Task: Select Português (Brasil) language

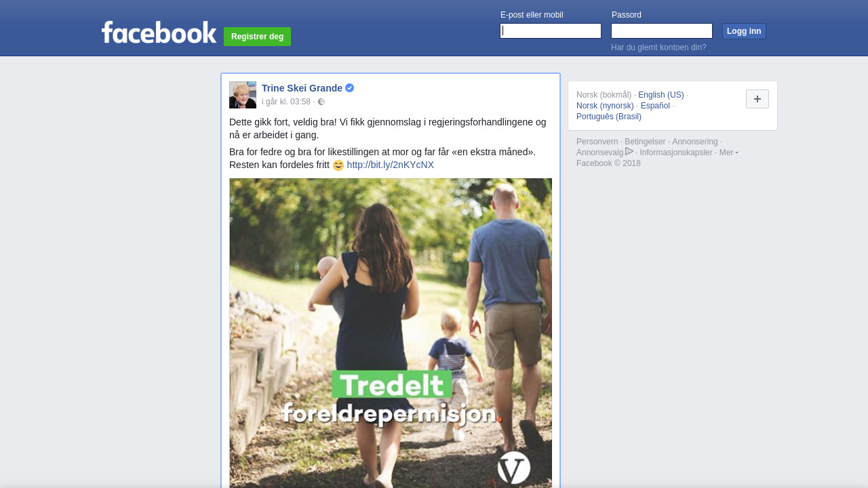Action: (x=609, y=117)
